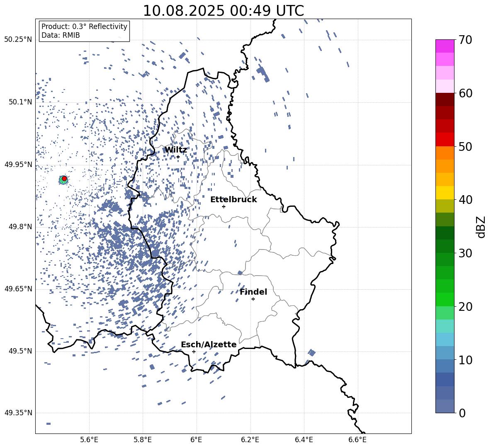Click the title '10.08.2025 00:49 UTC'
This screenshot has height=448, width=491.
coord(223,11)
